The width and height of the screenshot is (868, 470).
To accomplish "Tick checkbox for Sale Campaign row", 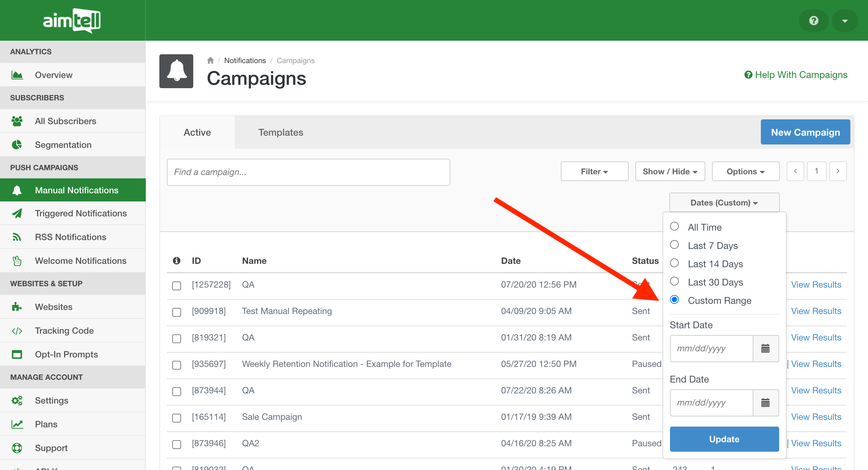I will pos(176,417).
